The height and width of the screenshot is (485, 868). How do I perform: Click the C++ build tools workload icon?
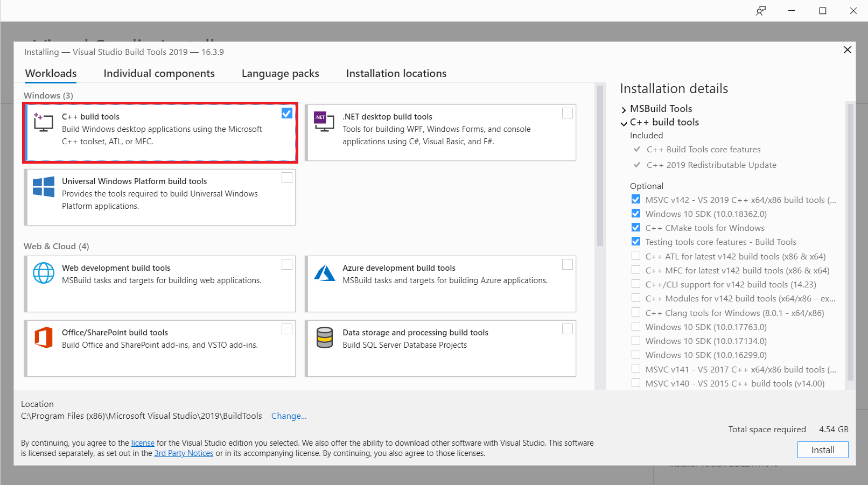[x=43, y=123]
